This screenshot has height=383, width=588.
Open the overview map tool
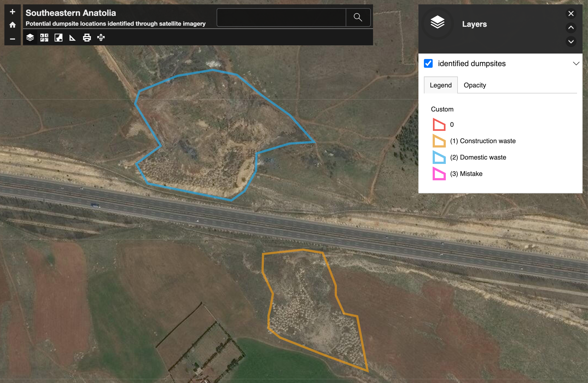point(59,37)
